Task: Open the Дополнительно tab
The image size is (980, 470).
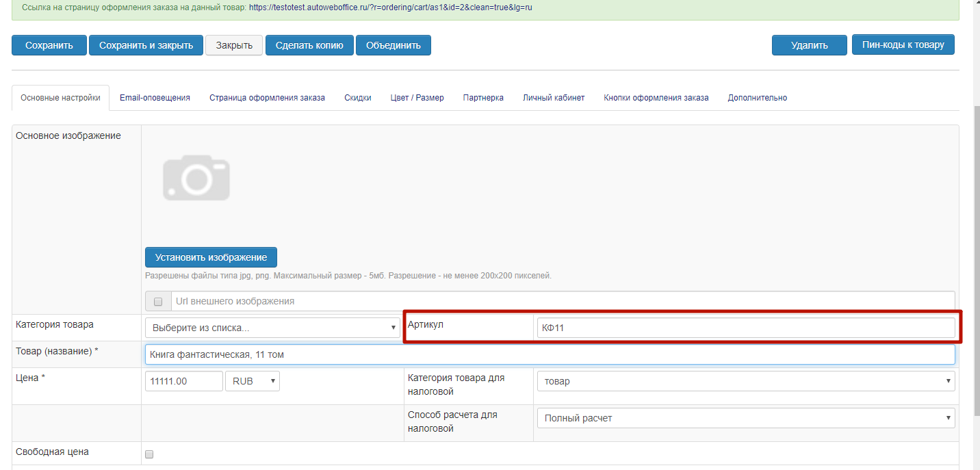Action: point(757,98)
